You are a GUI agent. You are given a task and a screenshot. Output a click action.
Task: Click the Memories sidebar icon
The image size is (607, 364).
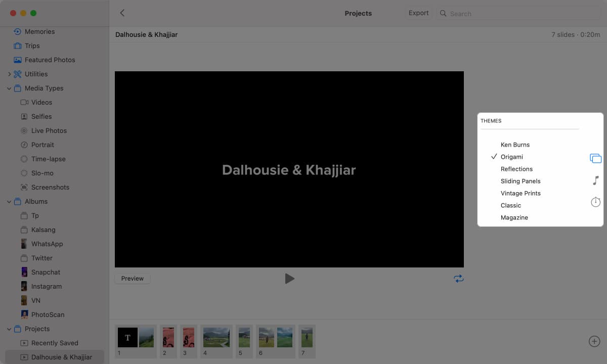point(18,31)
